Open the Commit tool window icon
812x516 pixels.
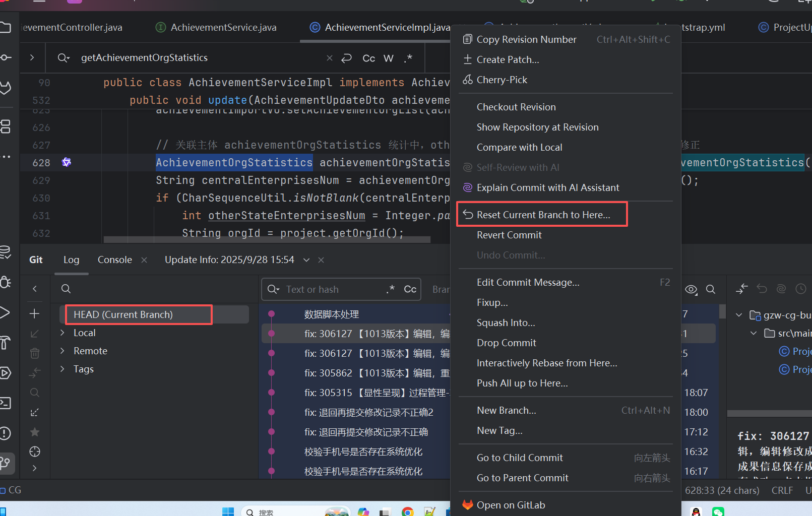(5, 57)
